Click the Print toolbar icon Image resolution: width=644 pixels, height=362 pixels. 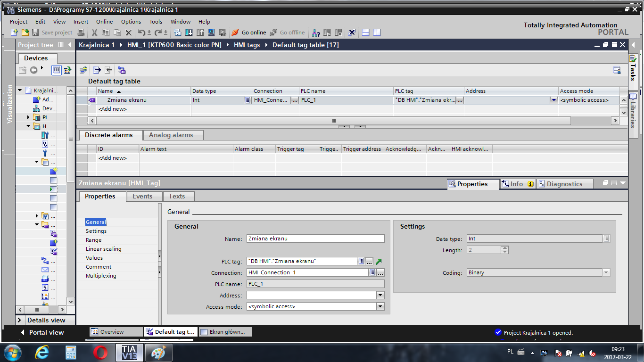[81, 33]
